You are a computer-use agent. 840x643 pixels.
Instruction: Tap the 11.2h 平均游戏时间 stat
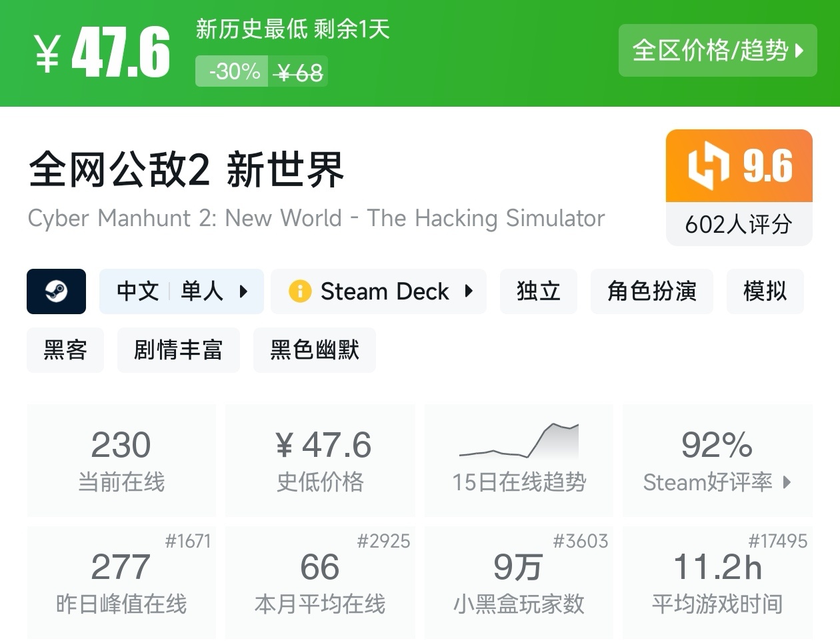[717, 582]
